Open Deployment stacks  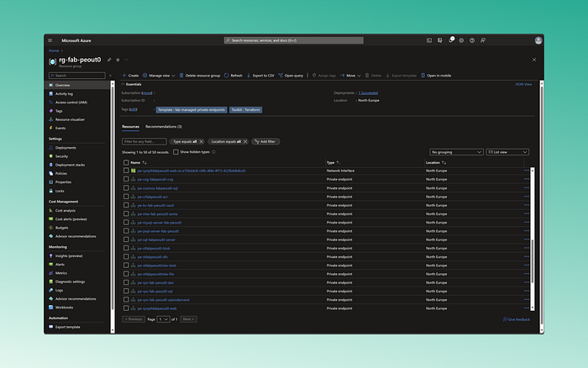pyautogui.click(x=70, y=165)
